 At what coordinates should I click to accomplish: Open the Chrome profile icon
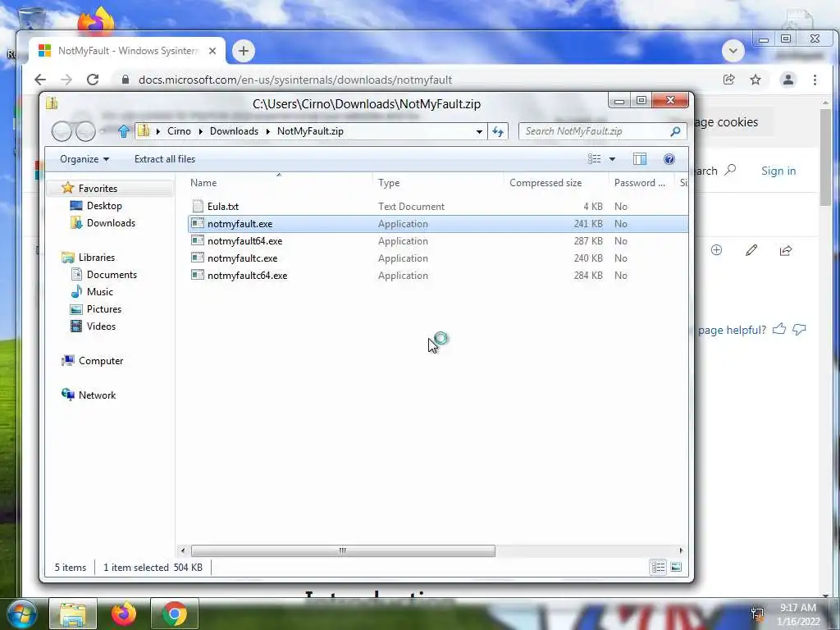pos(788,80)
